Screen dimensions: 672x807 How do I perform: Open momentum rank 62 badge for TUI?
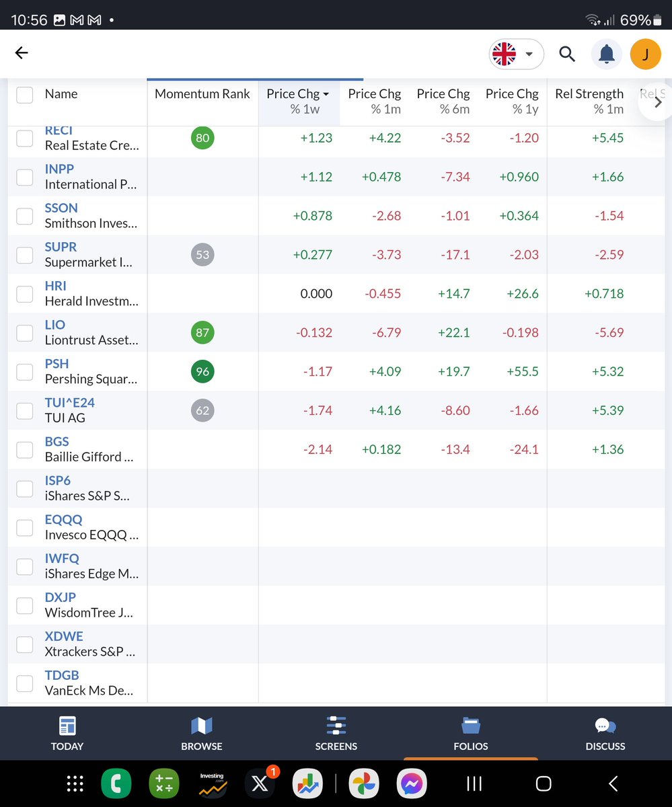tap(202, 410)
